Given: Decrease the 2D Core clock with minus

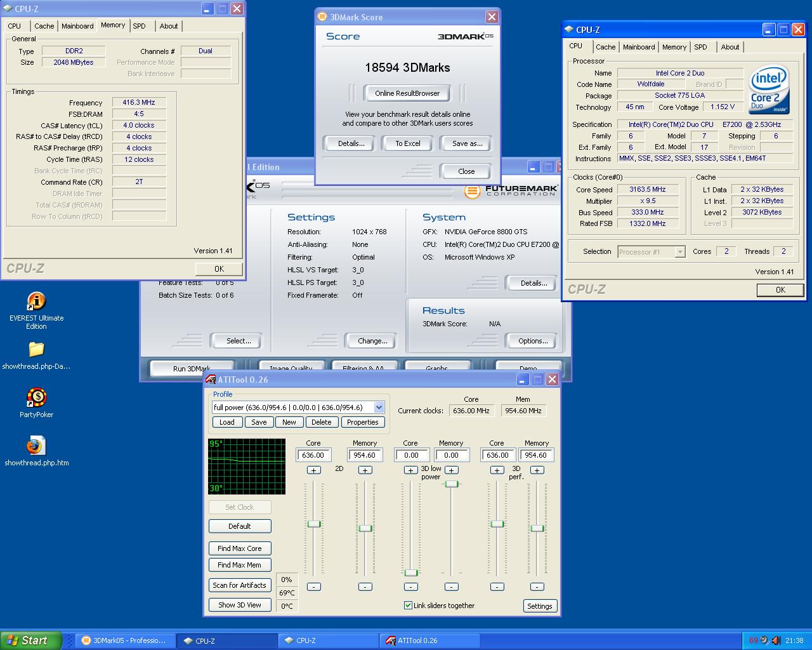Looking at the screenshot, I should tap(313, 587).
